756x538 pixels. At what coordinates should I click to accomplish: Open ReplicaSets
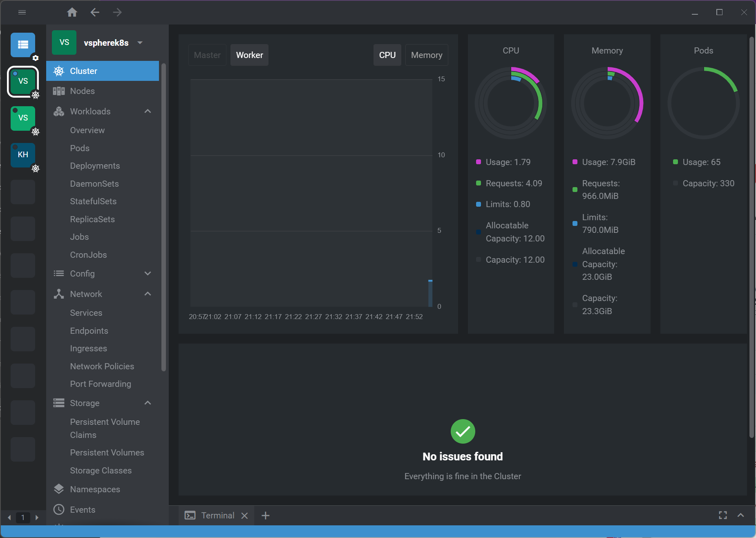tap(92, 219)
